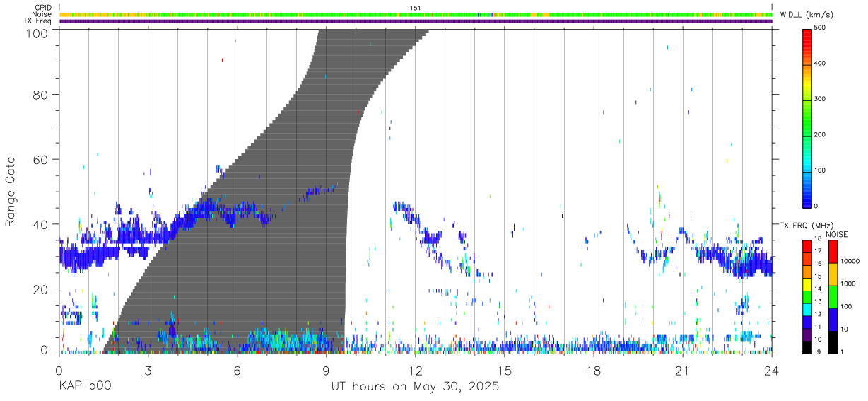Click the 'UT hours on May 30, 2025' label

pos(416,388)
